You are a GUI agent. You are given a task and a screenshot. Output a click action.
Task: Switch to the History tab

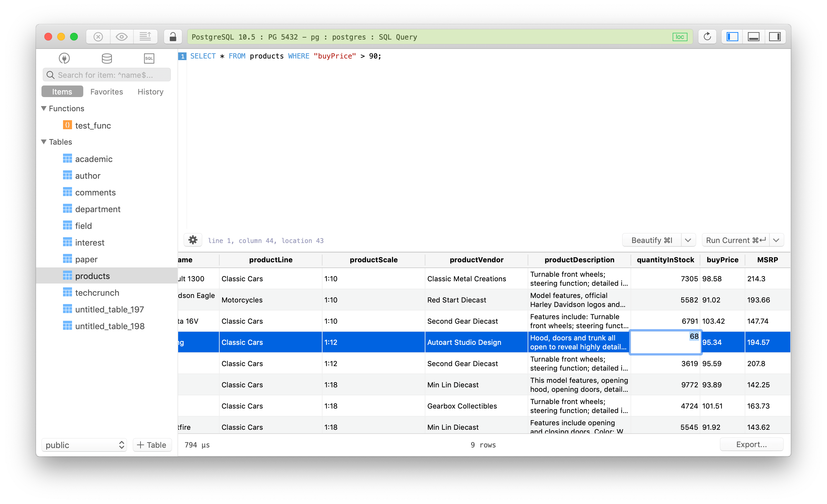(x=150, y=92)
